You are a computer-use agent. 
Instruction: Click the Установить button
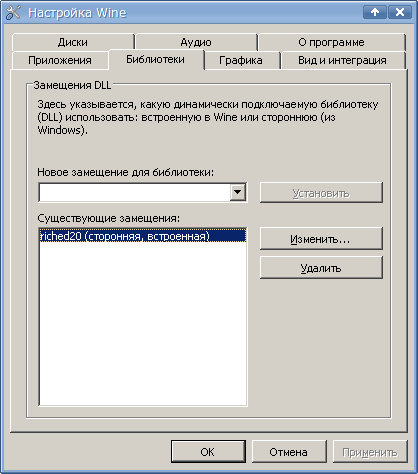[x=321, y=192]
